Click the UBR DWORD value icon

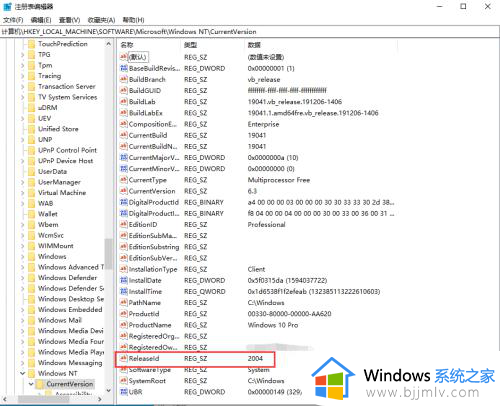pyautogui.click(x=124, y=392)
